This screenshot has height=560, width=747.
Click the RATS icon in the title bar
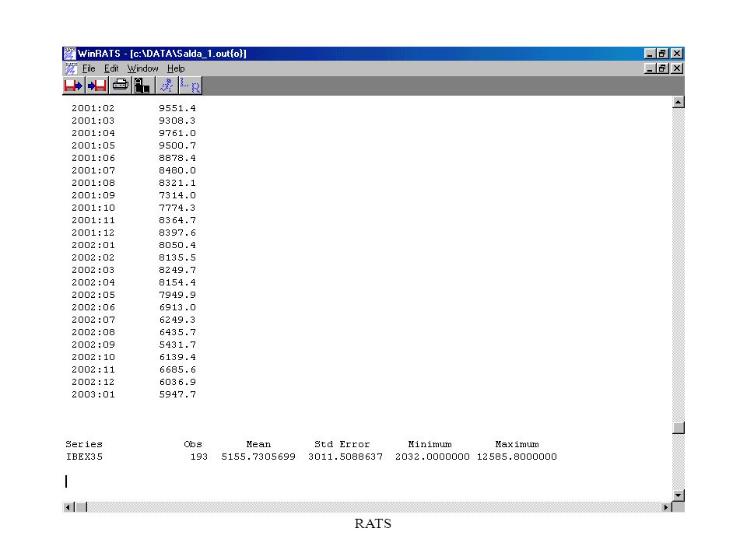pyautogui.click(x=69, y=54)
